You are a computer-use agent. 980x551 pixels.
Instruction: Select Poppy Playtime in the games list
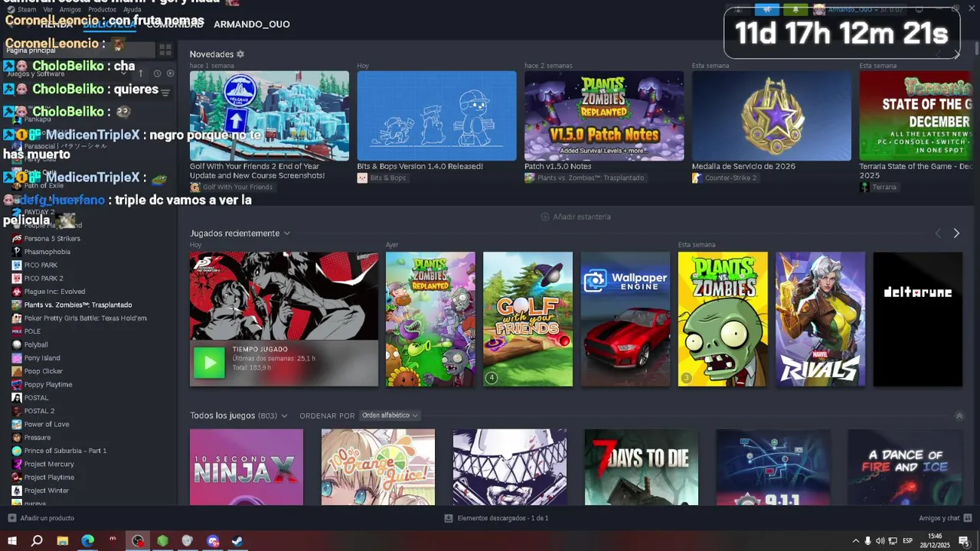[x=47, y=384]
